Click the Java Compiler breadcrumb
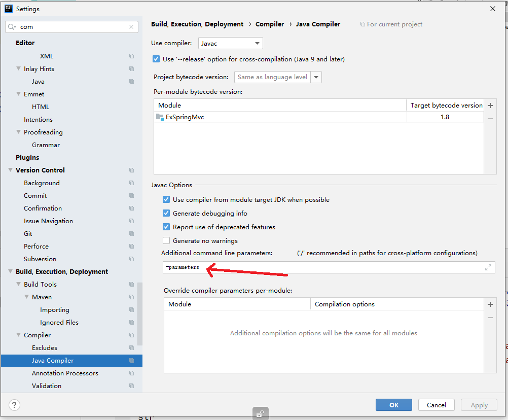This screenshot has height=420, width=508. tap(318, 24)
